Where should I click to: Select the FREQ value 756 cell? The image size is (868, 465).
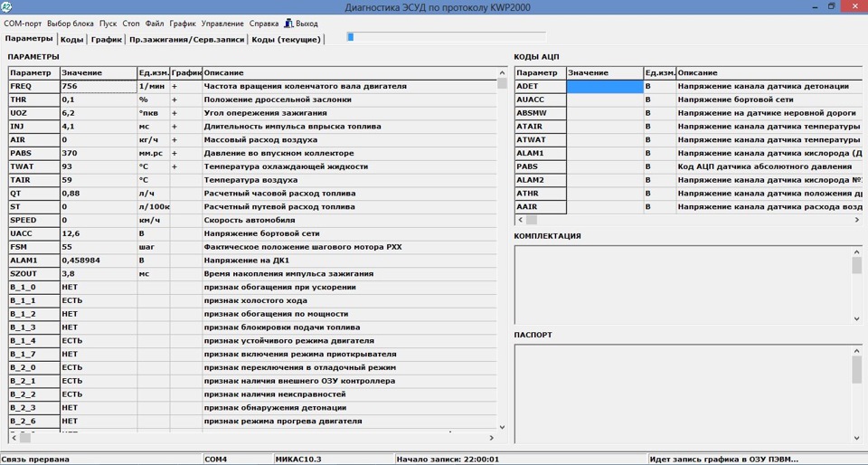pyautogui.click(x=99, y=86)
